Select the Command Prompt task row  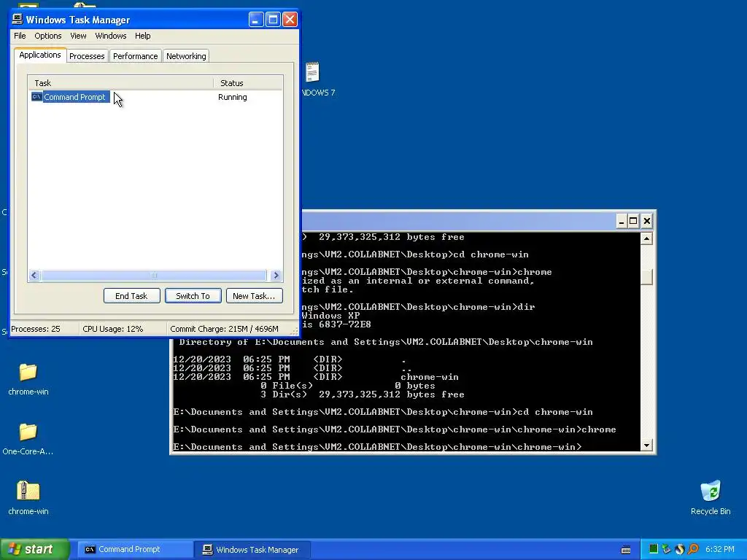(155, 97)
